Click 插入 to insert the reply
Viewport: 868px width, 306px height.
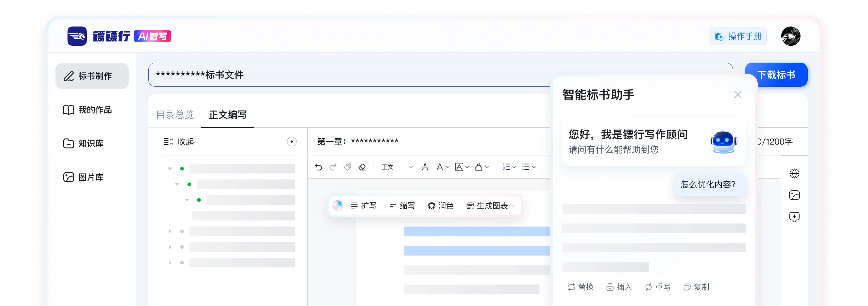[619, 287]
